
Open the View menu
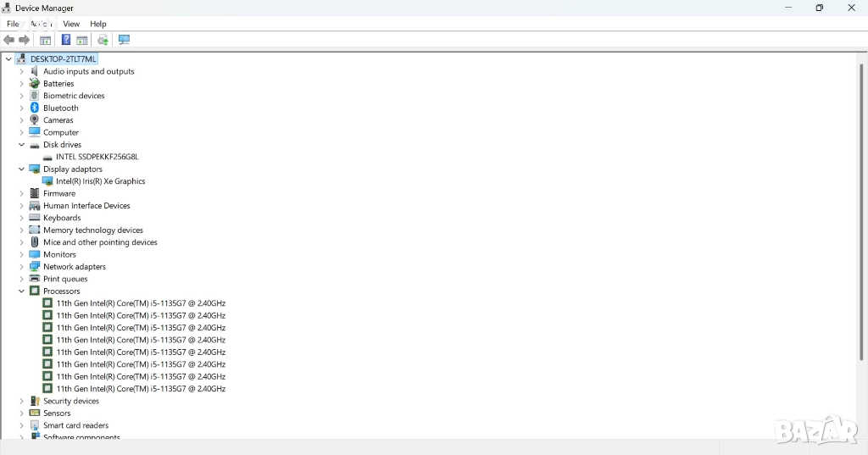71,24
